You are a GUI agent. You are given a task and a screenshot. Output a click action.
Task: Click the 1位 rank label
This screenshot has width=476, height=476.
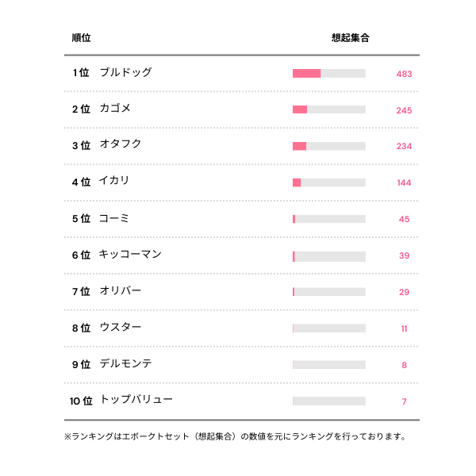(x=81, y=73)
